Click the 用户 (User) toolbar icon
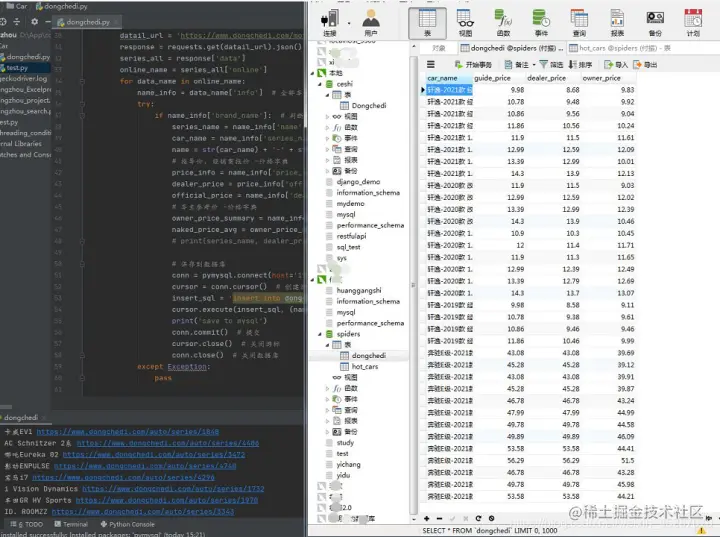The image size is (720, 537). [x=371, y=23]
